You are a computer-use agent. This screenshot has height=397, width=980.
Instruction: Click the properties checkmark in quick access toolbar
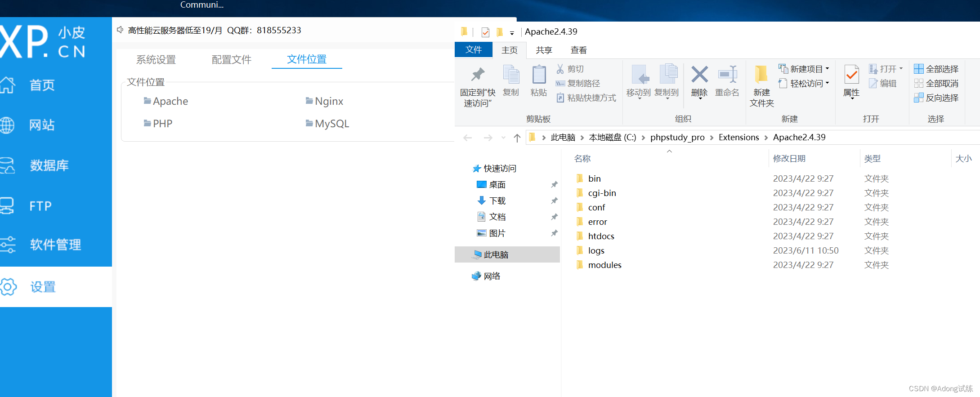(485, 32)
